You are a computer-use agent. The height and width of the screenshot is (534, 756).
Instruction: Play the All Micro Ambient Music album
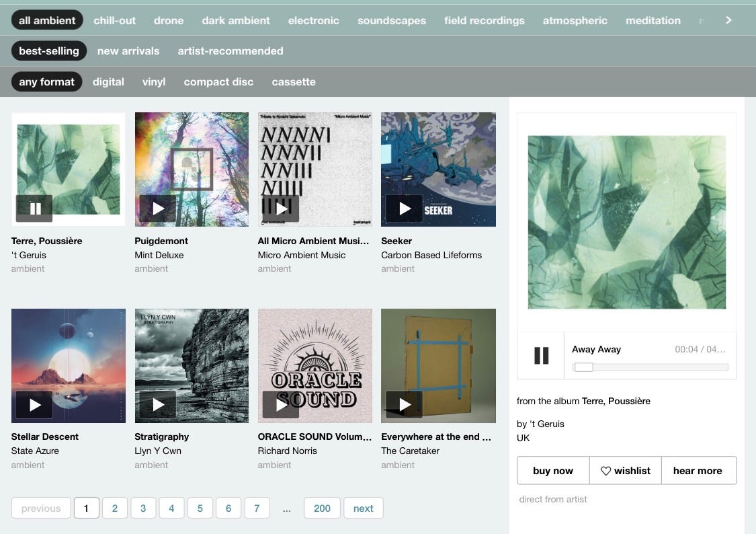point(281,208)
